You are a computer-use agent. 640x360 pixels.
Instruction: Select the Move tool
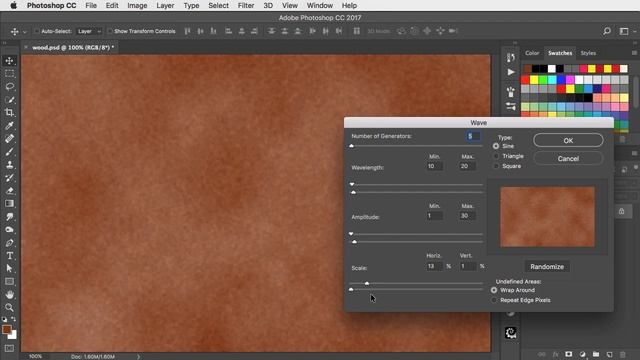coord(9,61)
